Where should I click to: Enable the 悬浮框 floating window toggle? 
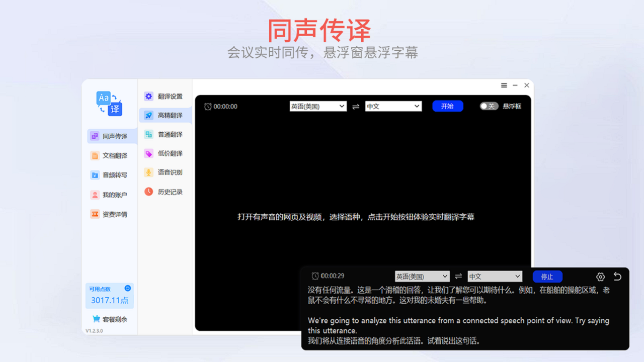click(x=489, y=106)
